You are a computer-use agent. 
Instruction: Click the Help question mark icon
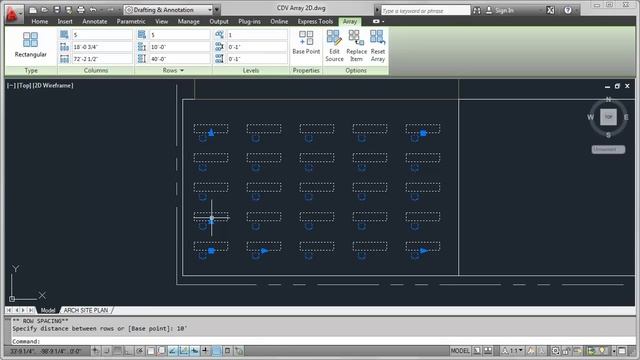tap(568, 10)
